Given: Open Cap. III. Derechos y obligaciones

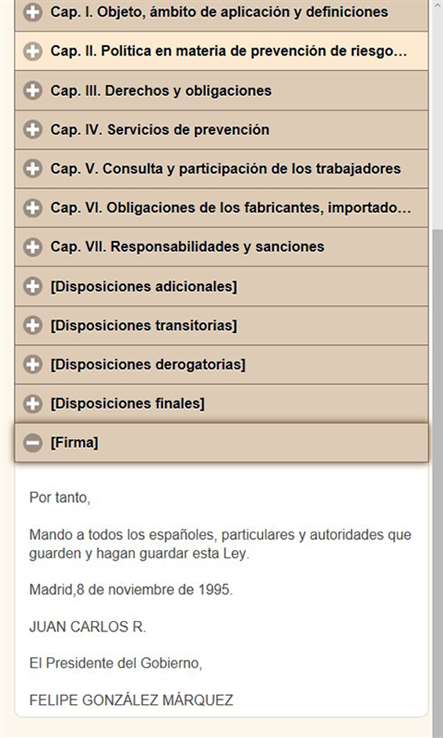Looking at the screenshot, I should pyautogui.click(x=221, y=90).
